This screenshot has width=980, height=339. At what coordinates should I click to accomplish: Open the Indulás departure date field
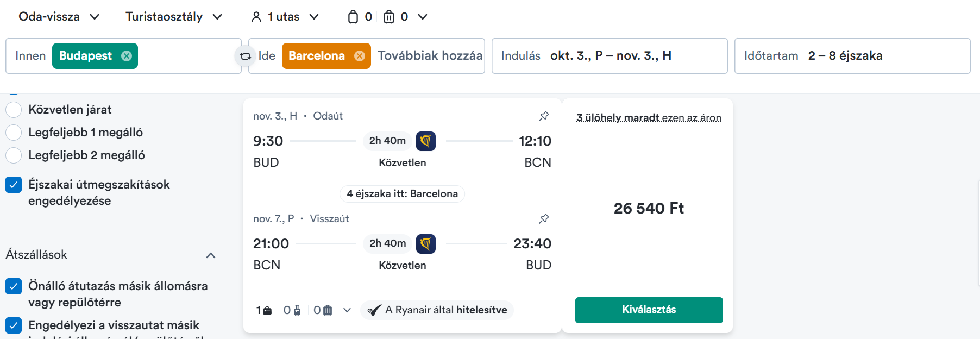[x=610, y=56]
